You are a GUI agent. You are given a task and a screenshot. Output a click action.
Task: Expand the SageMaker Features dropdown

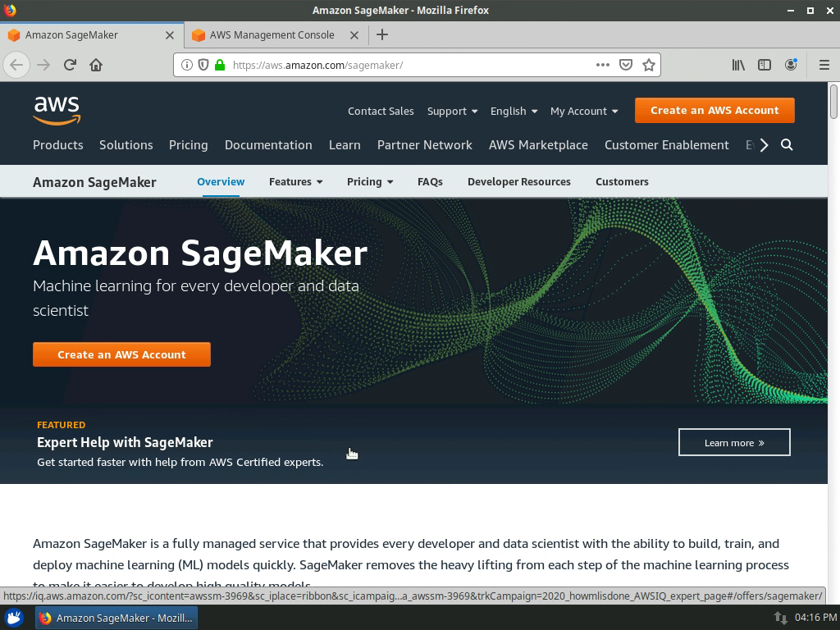(295, 181)
